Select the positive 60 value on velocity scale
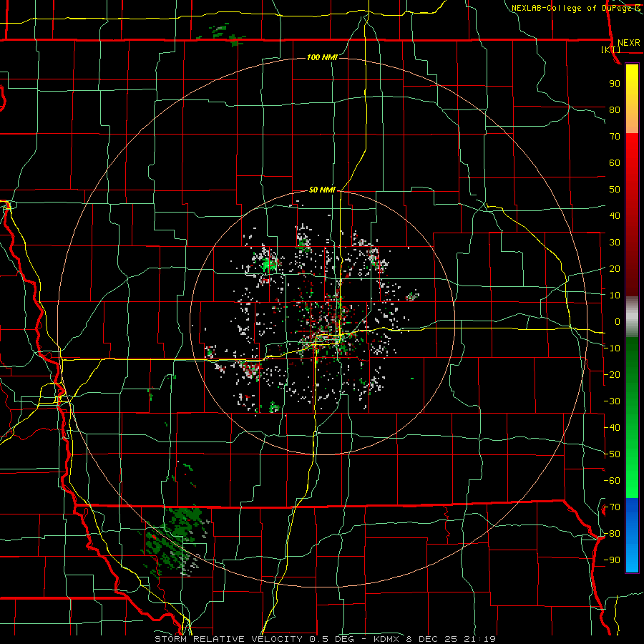The image size is (644, 644). (x=615, y=162)
